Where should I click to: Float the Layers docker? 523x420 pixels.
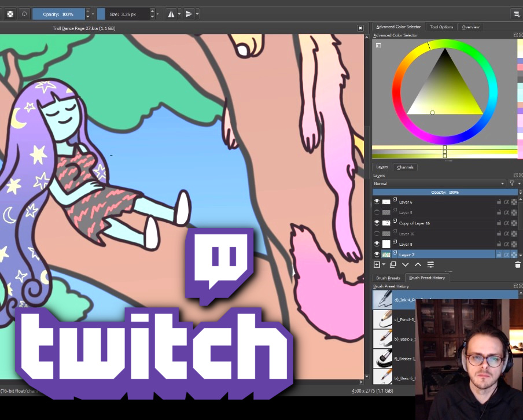click(515, 175)
